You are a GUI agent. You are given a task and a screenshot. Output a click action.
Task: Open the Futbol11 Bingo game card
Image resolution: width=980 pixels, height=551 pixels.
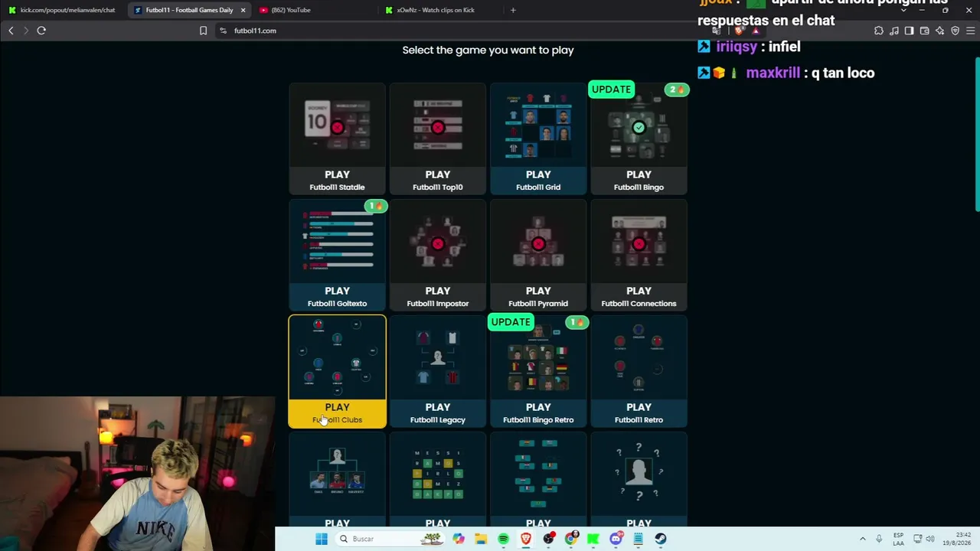pyautogui.click(x=639, y=139)
